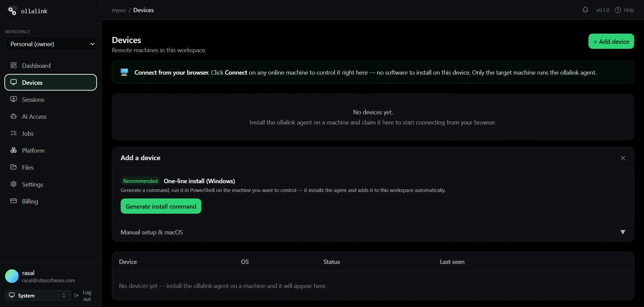Click the computer icon in connect banner
644x307 pixels.
click(x=124, y=72)
